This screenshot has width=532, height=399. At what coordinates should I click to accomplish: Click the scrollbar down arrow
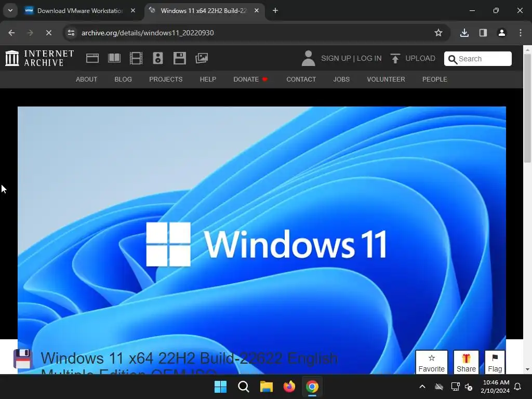[527, 369]
